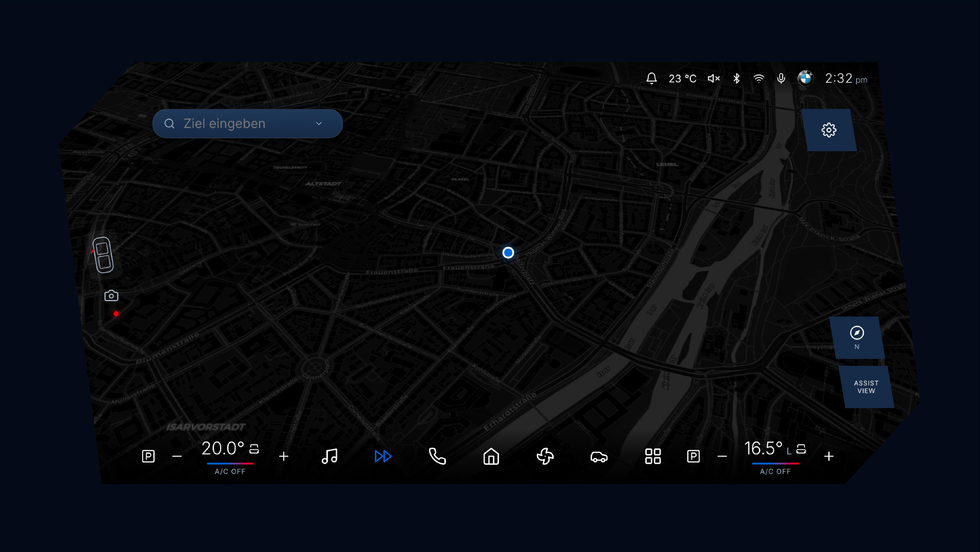Click the Ziel eingeben search field
The image size is (980, 552).
click(x=248, y=123)
